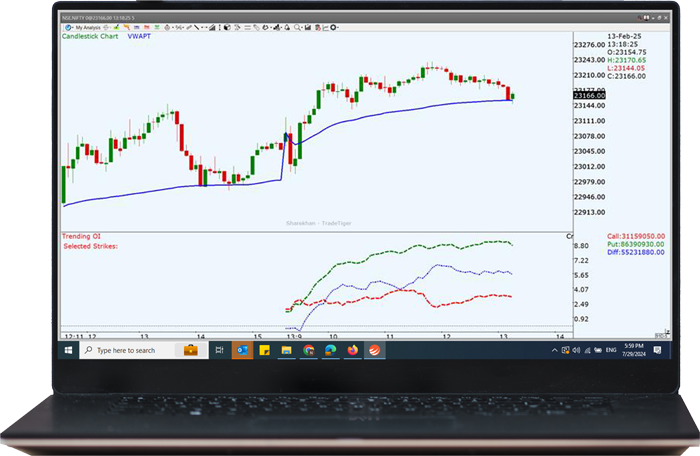
Task: Click the small red icon in chart toolbar
Action: [x=146, y=28]
